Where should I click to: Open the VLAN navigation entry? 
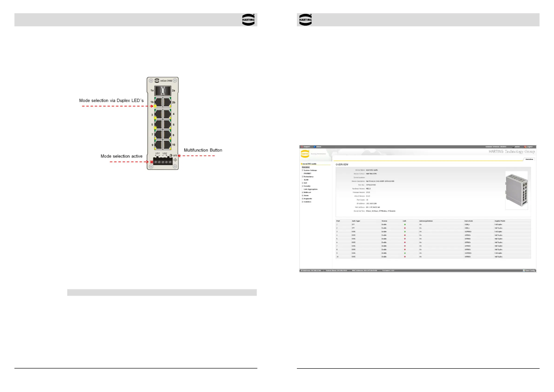[306, 180]
